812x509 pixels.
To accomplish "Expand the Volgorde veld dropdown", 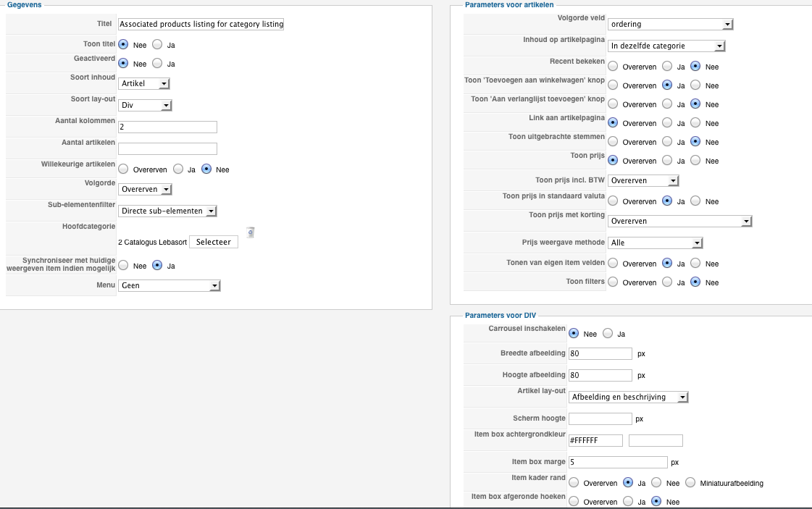I will pyautogui.click(x=670, y=25).
